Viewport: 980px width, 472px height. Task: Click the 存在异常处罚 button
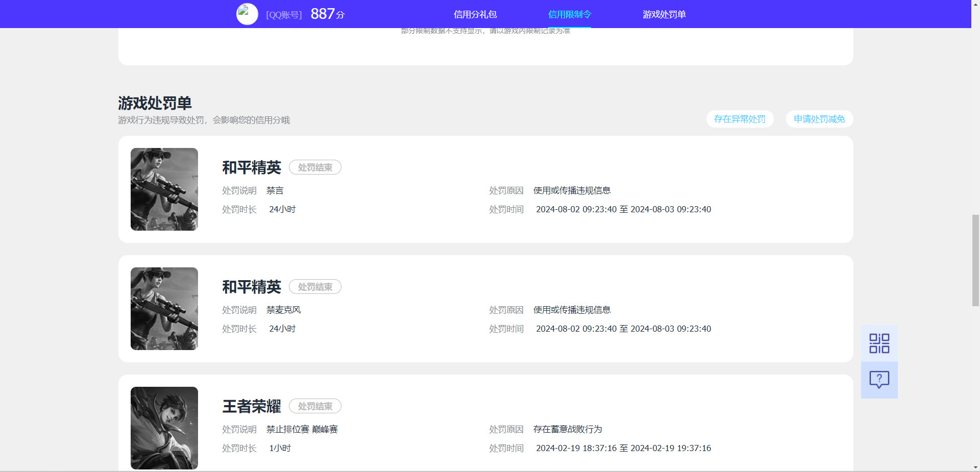[x=740, y=119]
